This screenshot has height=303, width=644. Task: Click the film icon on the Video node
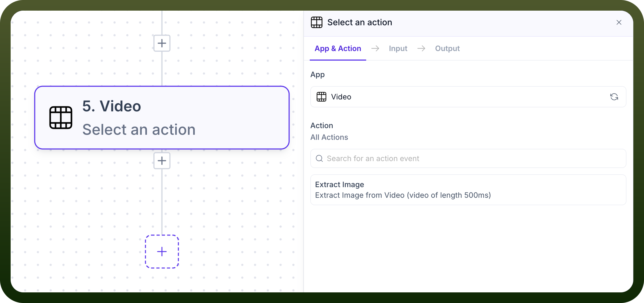[61, 117]
